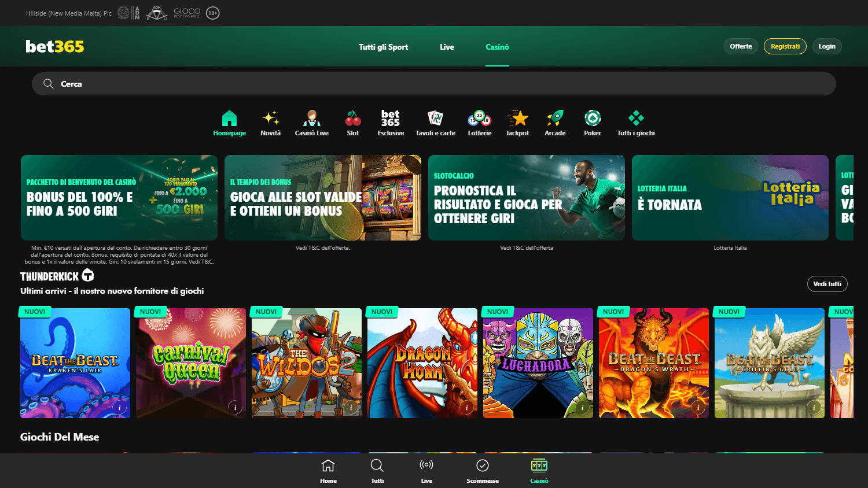Click the 18+ age restriction icon
The height and width of the screenshot is (488, 868).
pos(213,13)
